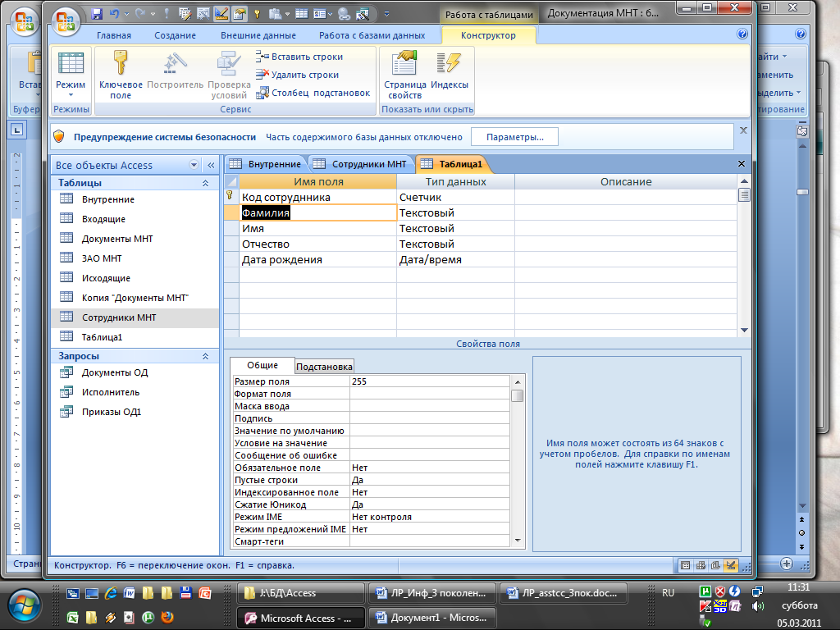Click Дата/время data type cell

[x=455, y=260]
